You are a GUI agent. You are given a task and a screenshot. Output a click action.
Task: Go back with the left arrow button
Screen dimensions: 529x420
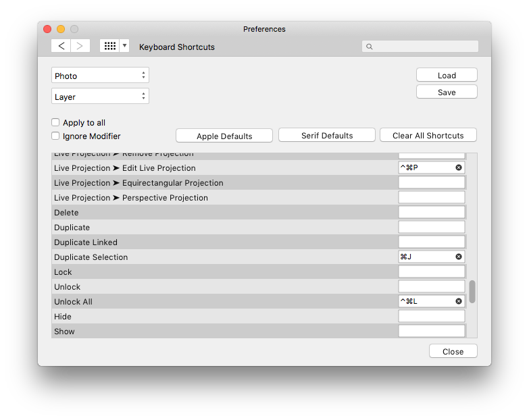61,46
